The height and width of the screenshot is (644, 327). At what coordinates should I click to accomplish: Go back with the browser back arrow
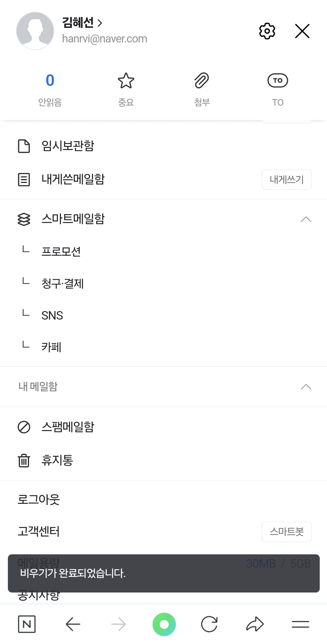point(73,624)
